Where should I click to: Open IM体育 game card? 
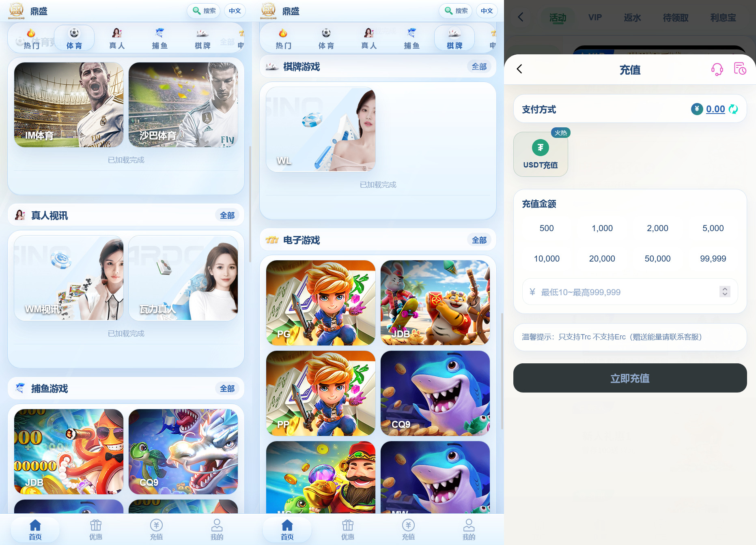coord(69,105)
